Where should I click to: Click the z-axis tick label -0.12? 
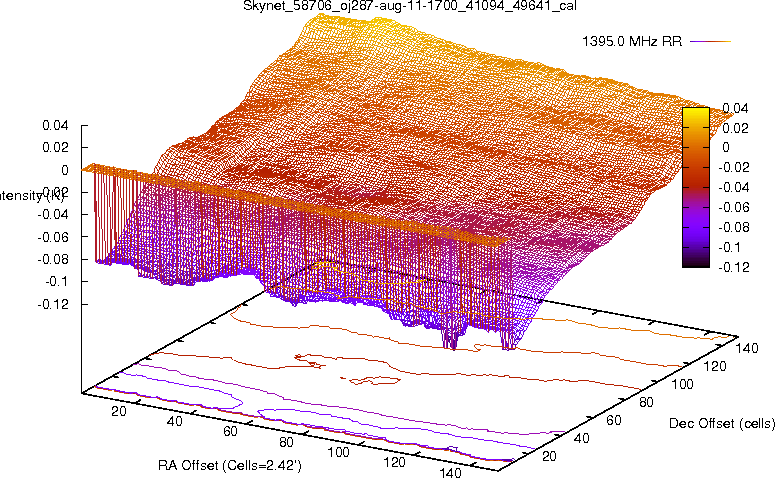[53, 304]
